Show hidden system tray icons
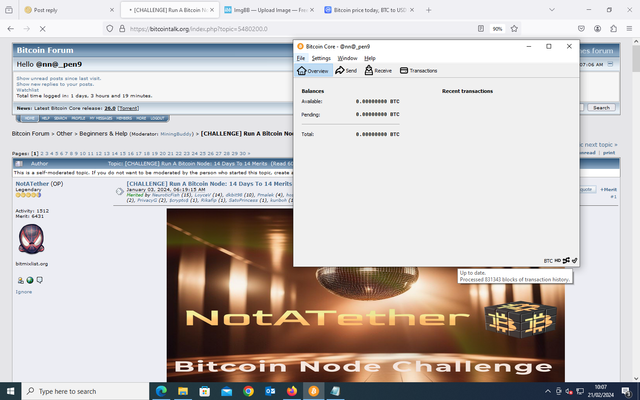The height and width of the screenshot is (400, 640). click(x=548, y=391)
